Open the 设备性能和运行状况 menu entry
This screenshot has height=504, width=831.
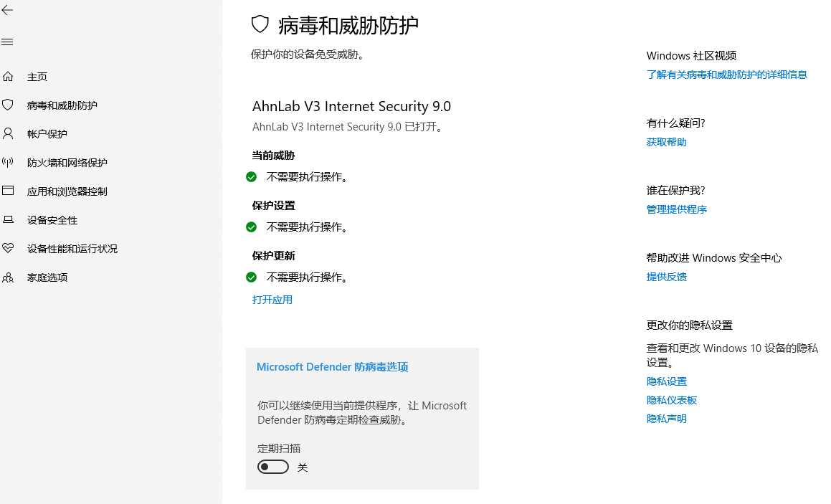(x=72, y=249)
